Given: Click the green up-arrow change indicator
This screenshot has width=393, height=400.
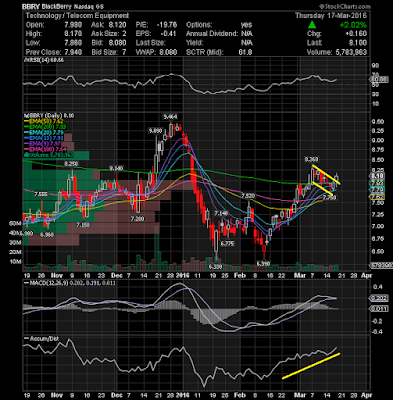Looking at the screenshot, I should click(312, 25).
